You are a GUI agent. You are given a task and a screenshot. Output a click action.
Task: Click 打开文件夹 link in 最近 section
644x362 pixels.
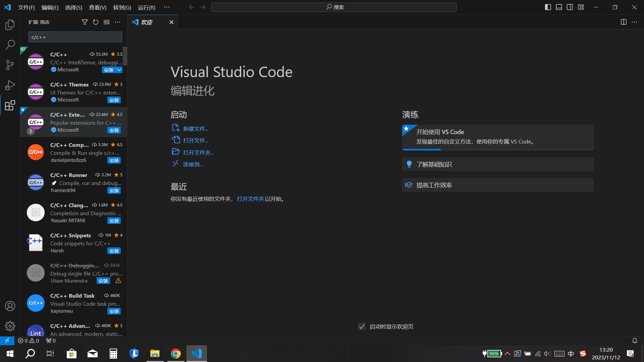tap(250, 199)
